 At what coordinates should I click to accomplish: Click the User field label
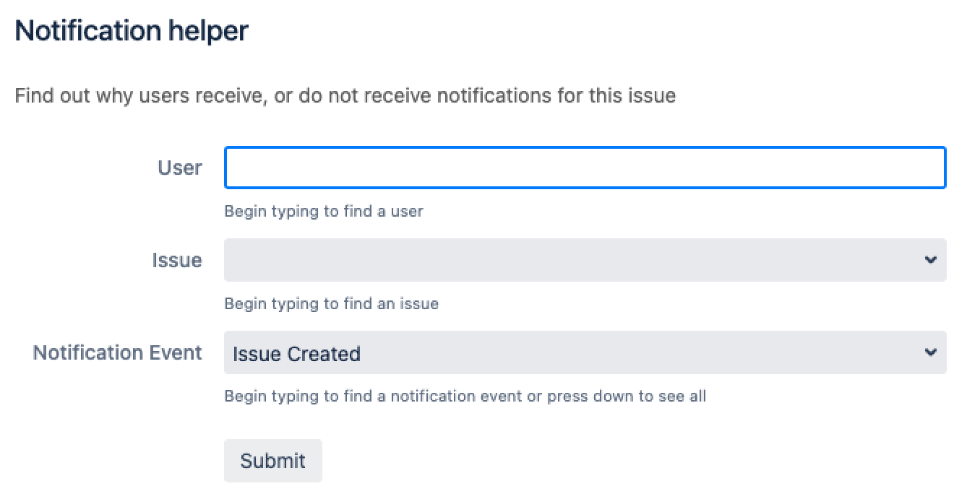[x=180, y=168]
